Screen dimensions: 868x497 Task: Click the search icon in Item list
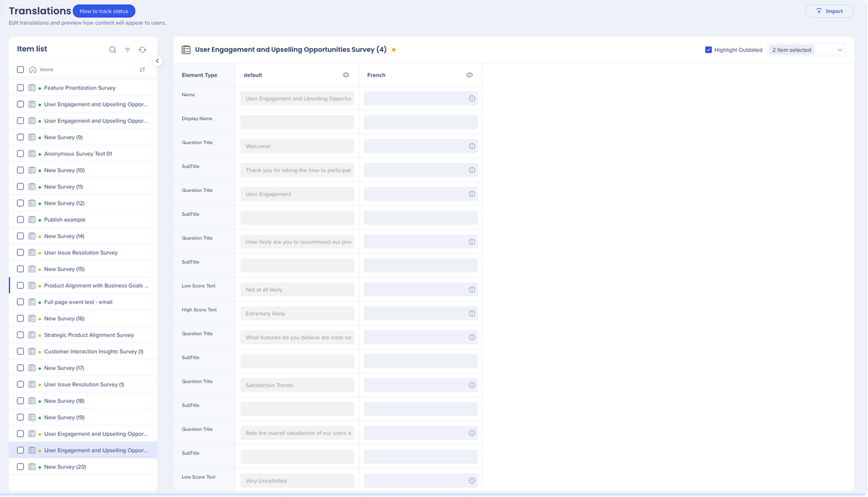(113, 50)
